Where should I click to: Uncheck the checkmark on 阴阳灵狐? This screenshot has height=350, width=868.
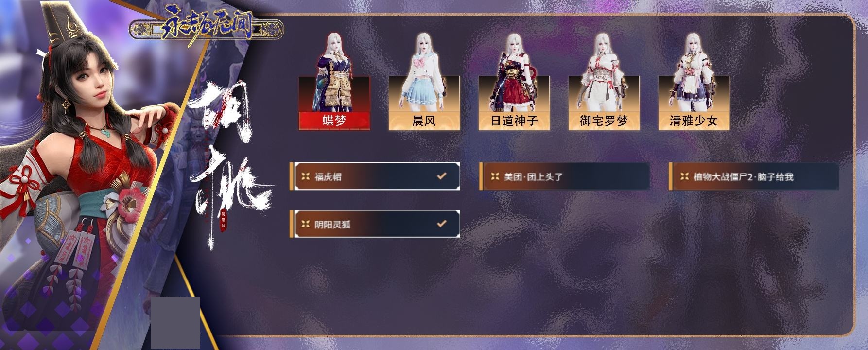pyautogui.click(x=441, y=224)
